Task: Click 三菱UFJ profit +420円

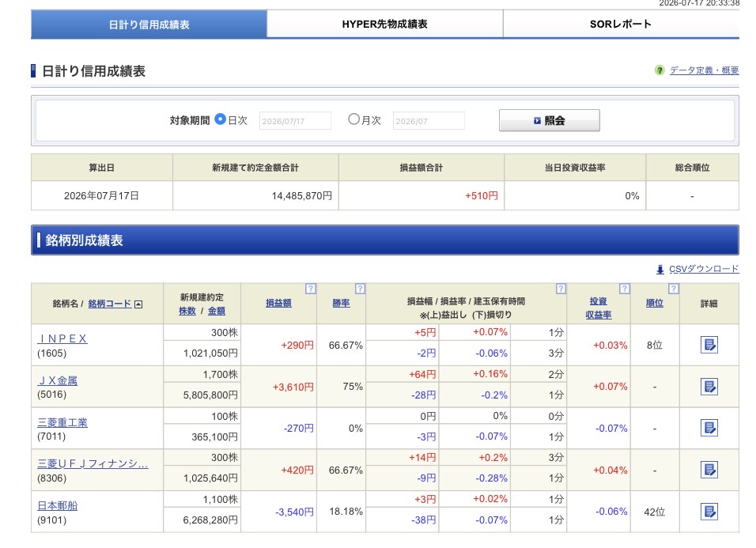Action: [x=297, y=471]
